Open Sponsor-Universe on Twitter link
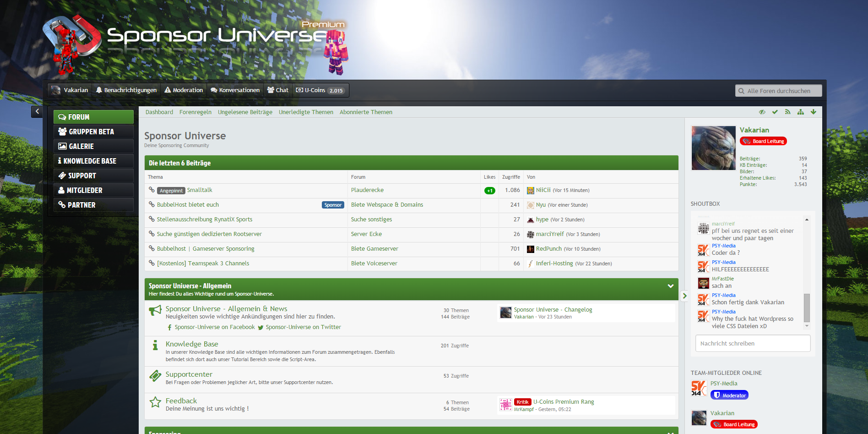Screen dimensions: 868x434 point(303,327)
